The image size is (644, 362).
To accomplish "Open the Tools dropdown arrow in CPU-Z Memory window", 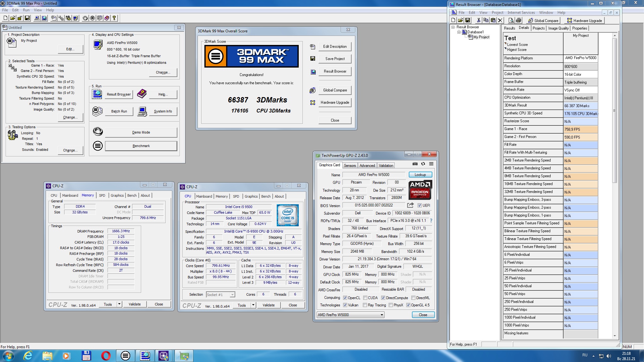I will (119, 304).
